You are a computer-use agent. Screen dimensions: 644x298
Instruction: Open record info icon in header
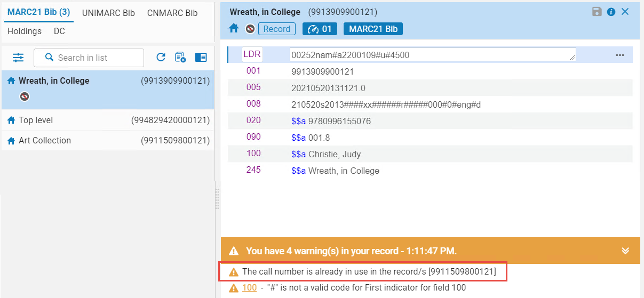tap(611, 12)
